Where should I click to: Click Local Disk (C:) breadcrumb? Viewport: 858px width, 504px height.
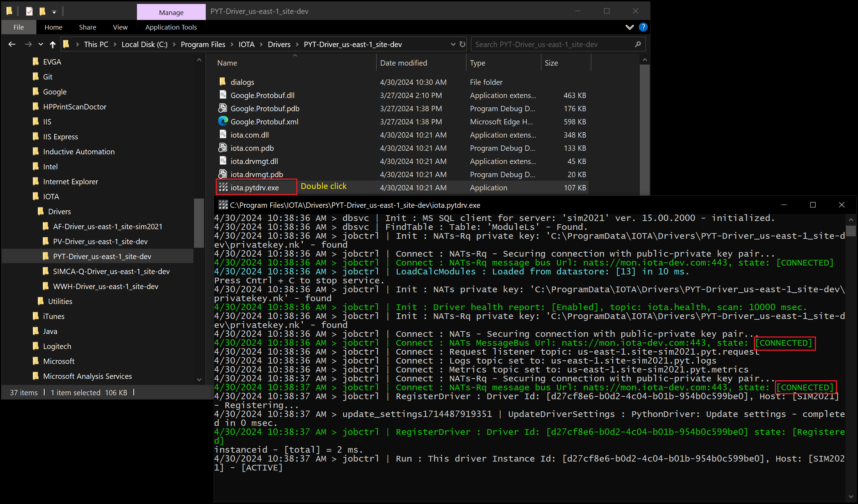click(144, 44)
